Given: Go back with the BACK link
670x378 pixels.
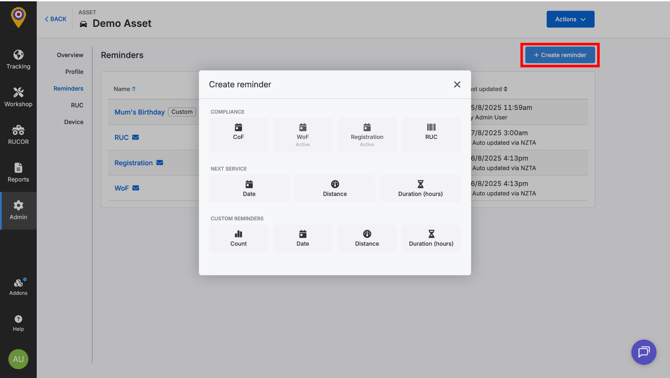Looking at the screenshot, I should click(x=56, y=19).
